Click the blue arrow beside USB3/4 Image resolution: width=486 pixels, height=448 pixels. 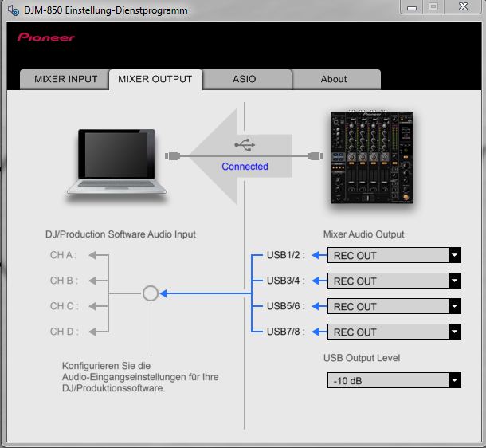click(x=319, y=281)
